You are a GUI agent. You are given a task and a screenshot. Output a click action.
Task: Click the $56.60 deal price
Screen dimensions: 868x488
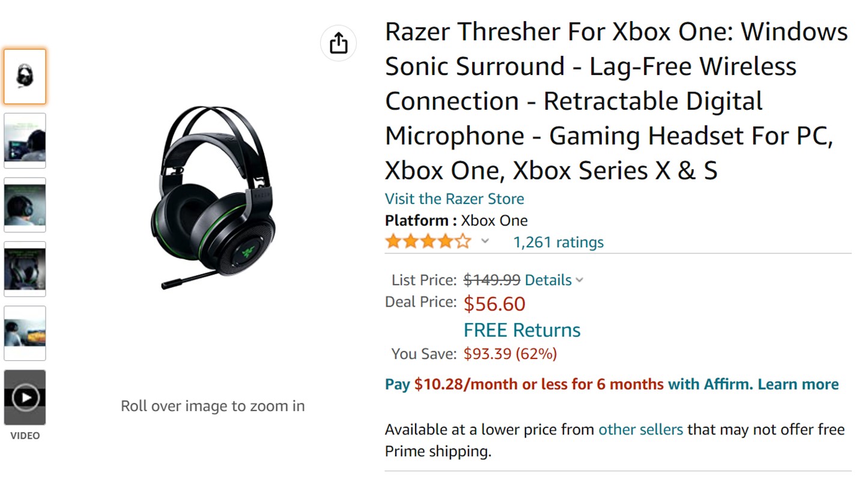494,304
